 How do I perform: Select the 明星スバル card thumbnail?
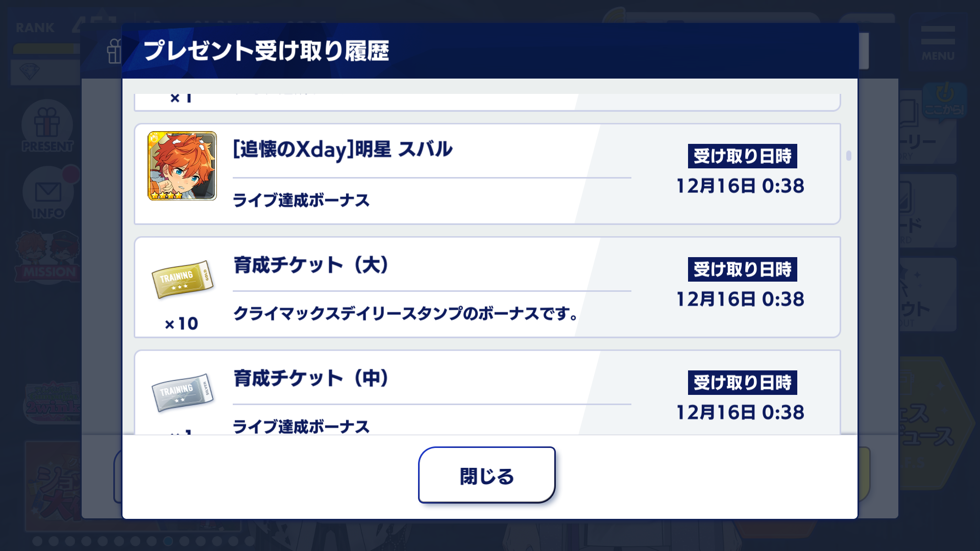click(182, 166)
